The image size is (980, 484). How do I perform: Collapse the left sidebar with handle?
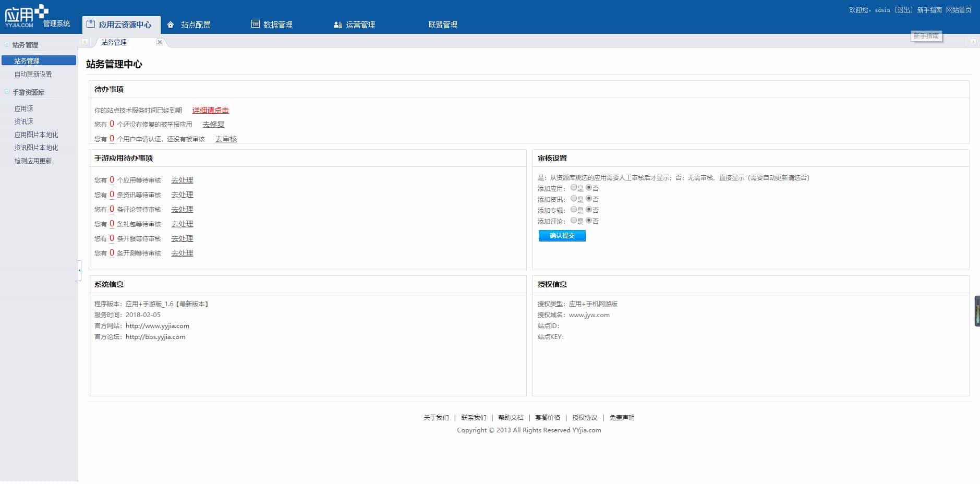point(80,270)
